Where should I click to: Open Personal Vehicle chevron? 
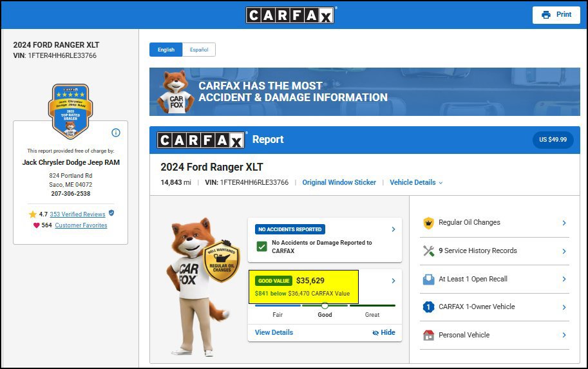pos(564,335)
